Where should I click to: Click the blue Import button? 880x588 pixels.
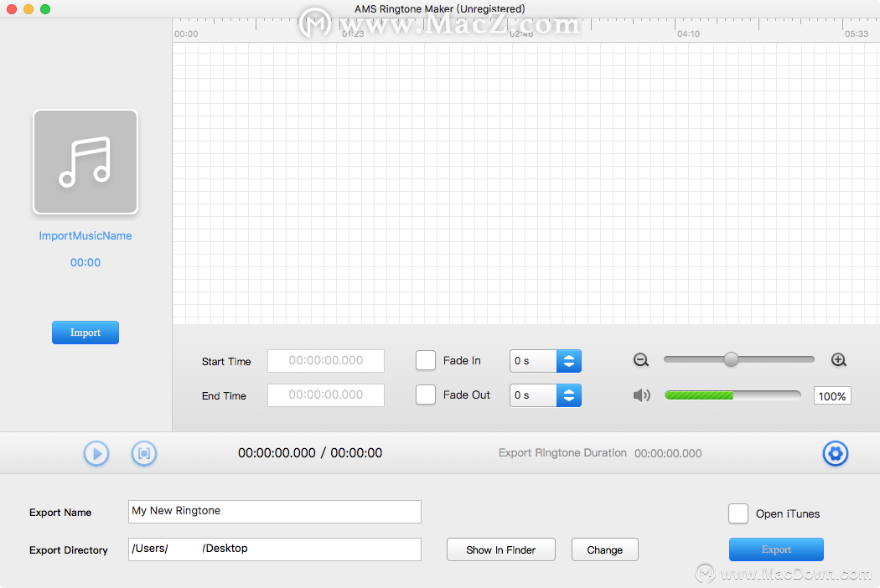(85, 333)
